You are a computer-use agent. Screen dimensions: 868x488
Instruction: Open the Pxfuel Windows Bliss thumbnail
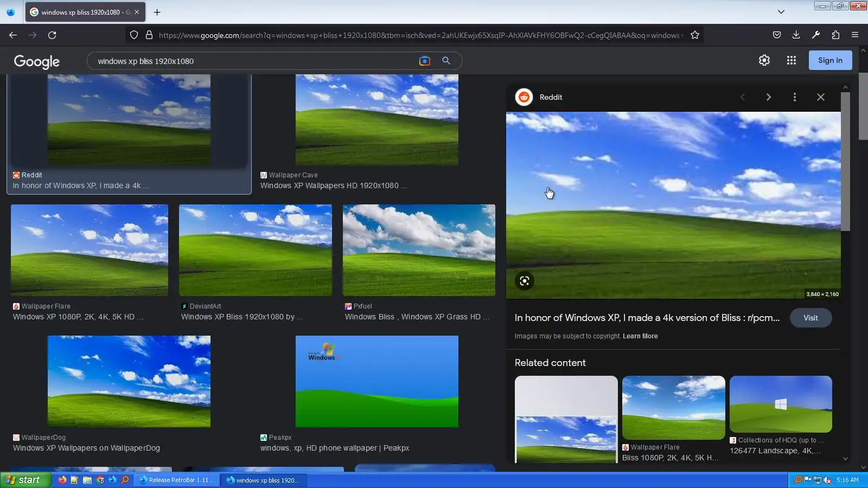(x=419, y=250)
